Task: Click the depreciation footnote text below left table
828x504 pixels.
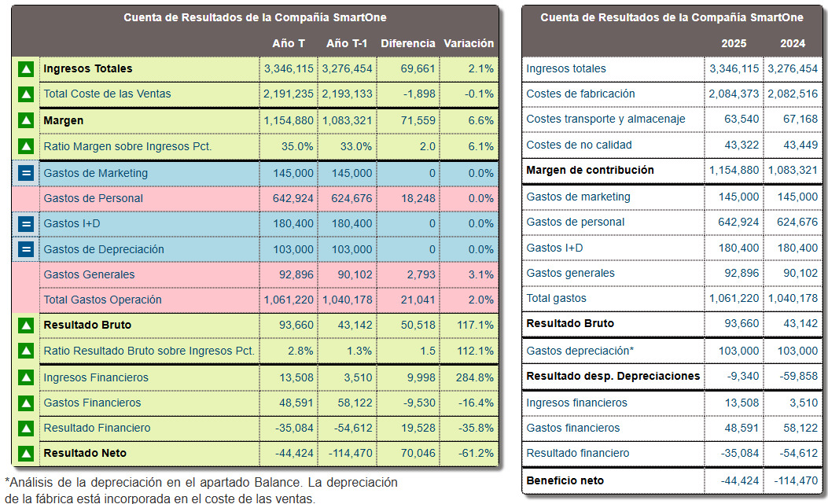Action: pyautogui.click(x=201, y=491)
